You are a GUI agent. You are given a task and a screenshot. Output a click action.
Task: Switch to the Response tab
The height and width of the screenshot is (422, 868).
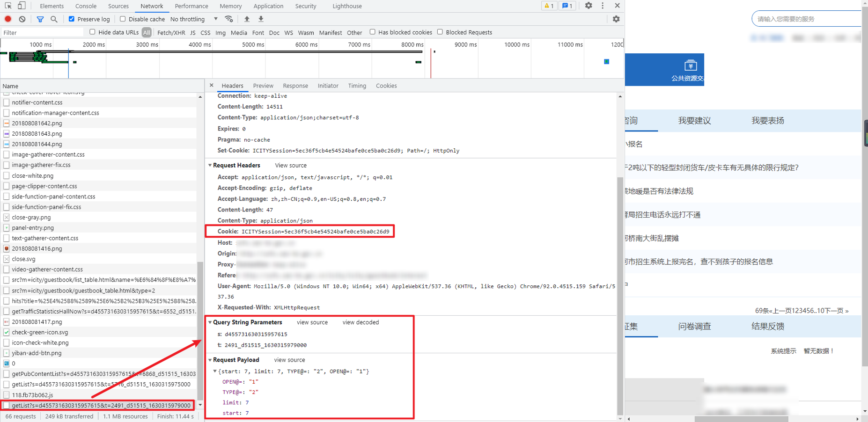point(295,86)
